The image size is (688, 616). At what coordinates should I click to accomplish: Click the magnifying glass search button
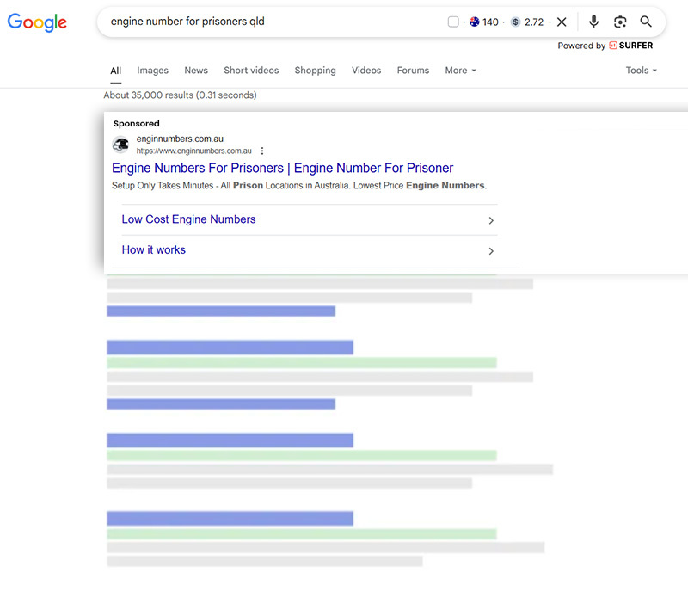tap(646, 22)
